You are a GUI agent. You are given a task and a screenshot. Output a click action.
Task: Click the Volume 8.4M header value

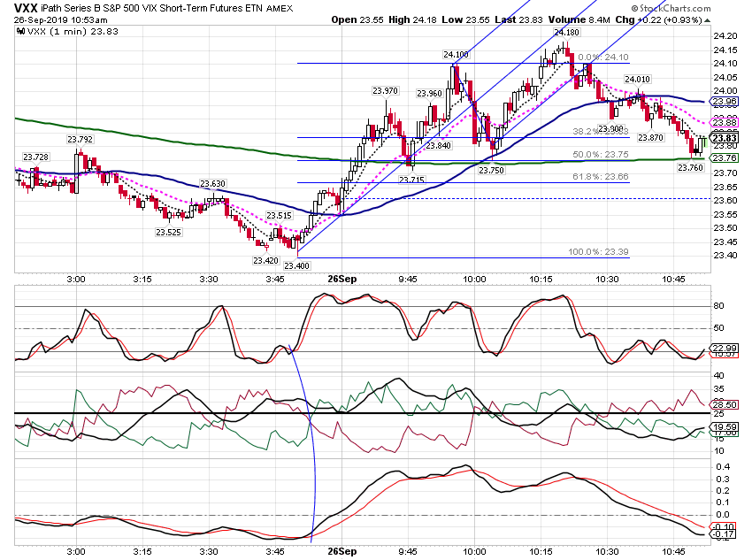tap(579, 19)
